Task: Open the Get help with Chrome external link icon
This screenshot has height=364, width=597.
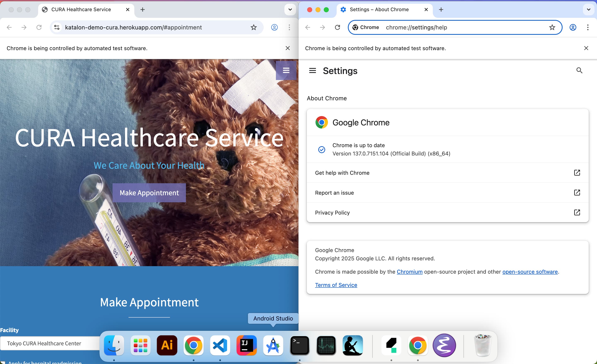Action: coord(577,172)
